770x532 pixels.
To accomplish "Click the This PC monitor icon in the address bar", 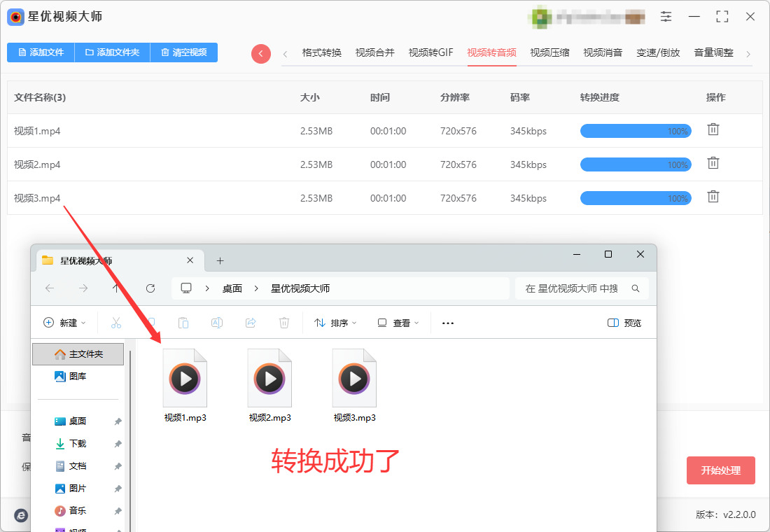I will [186, 288].
